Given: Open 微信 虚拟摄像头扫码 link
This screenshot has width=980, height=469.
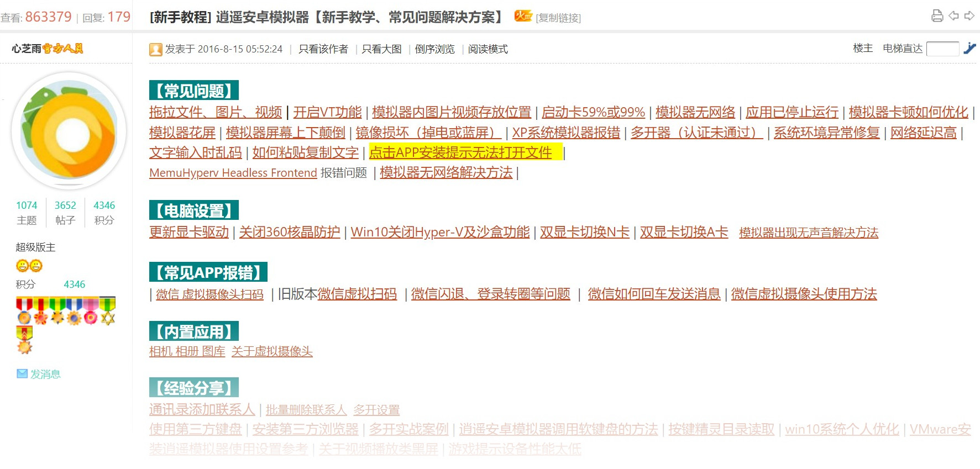Looking at the screenshot, I should click(x=210, y=294).
